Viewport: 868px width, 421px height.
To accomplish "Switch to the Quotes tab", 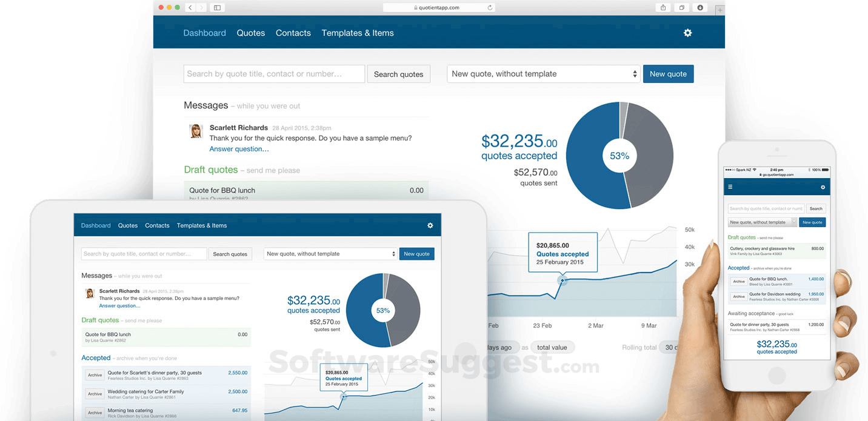I will [x=250, y=33].
